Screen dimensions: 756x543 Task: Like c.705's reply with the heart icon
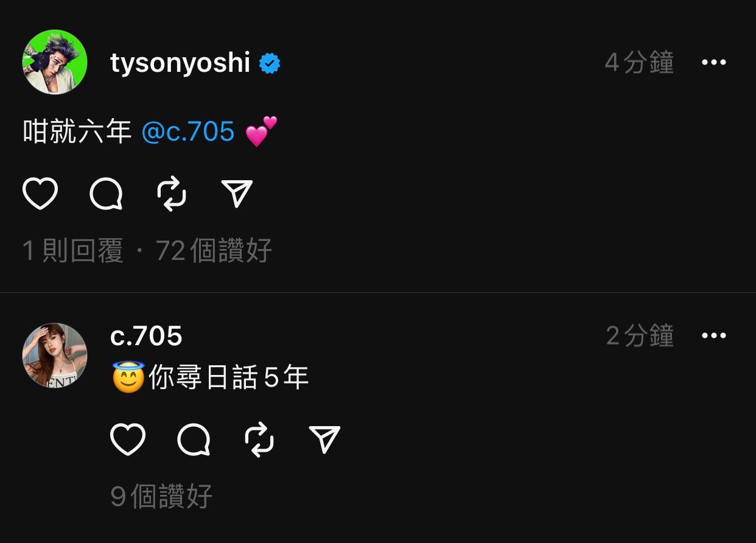click(128, 439)
